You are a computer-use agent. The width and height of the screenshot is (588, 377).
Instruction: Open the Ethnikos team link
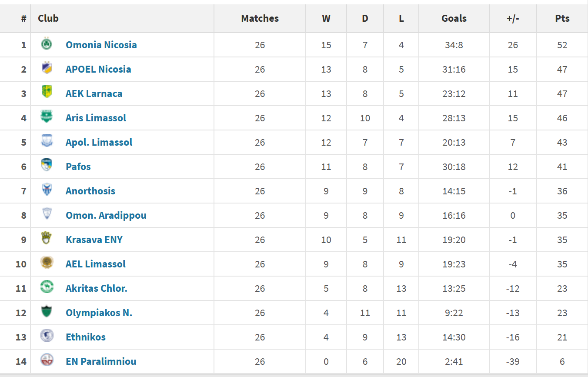86,337
